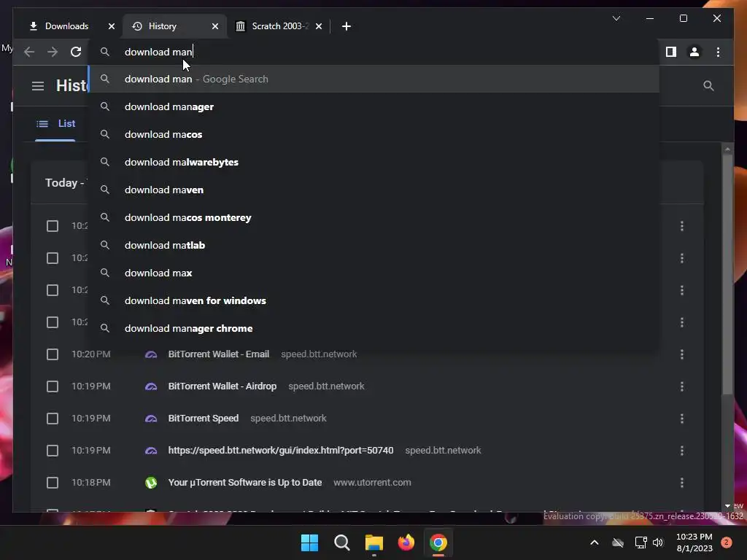The height and width of the screenshot is (560, 747).
Task: Close the Downloads tab
Action: coord(112,26)
